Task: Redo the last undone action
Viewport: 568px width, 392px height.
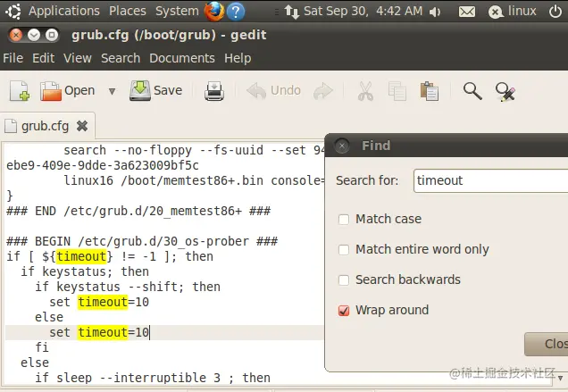Action: 323,90
